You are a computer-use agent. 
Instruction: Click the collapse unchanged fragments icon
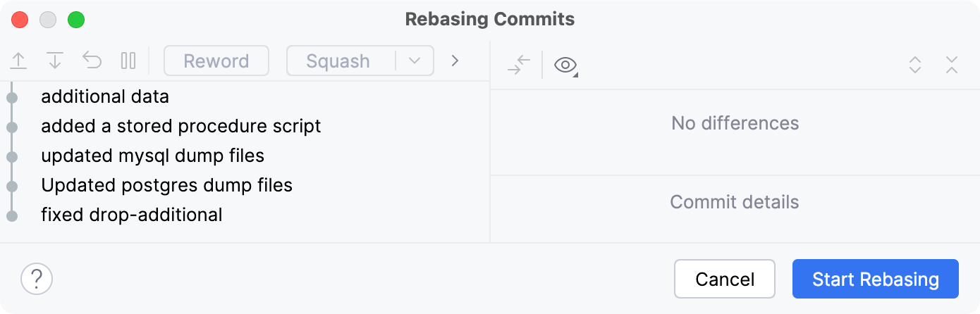point(518,65)
